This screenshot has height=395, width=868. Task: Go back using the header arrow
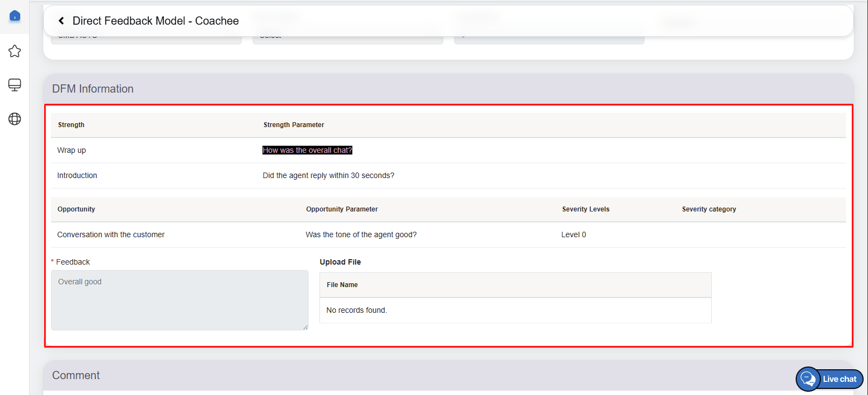pyautogui.click(x=61, y=21)
